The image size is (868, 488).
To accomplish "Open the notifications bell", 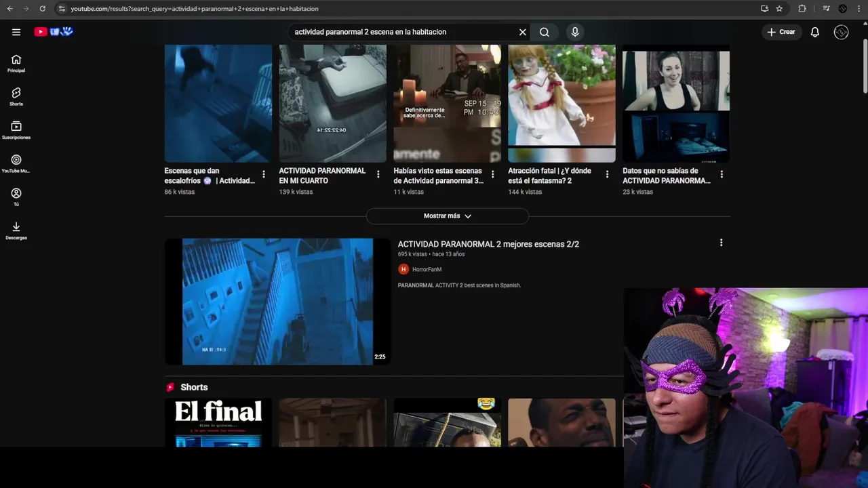I will coord(815,32).
